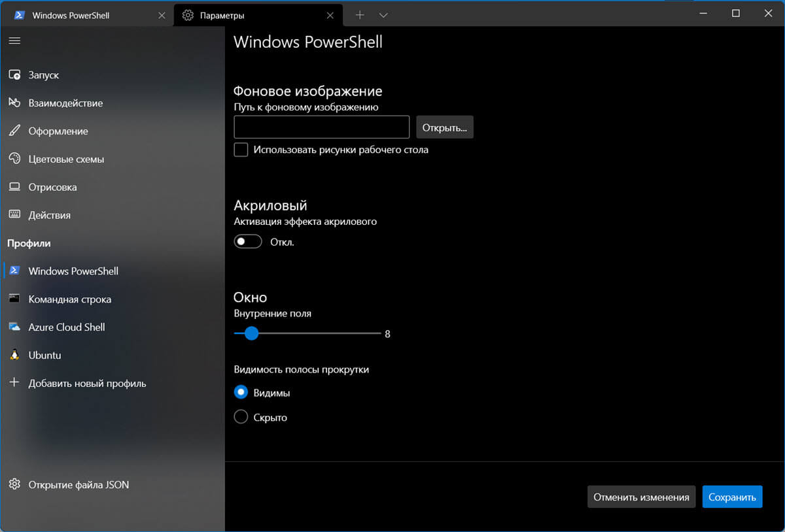The image size is (785, 532).
Task: Check Использовать рисунки рабочего стола
Action: 241,150
